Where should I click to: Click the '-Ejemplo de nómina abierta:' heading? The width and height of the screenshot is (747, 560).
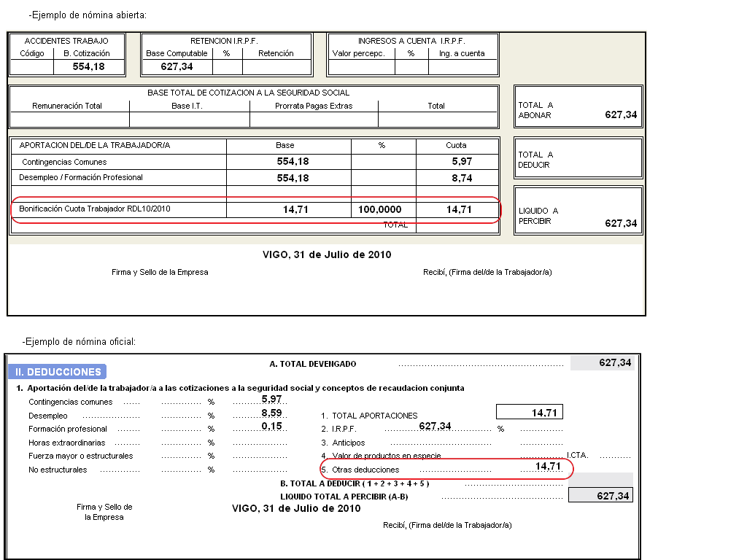[x=88, y=15]
